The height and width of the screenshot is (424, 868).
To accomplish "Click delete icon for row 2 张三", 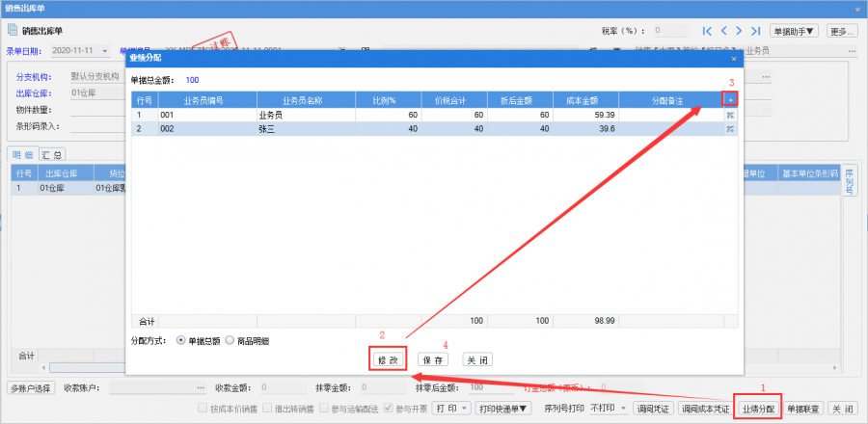I will pos(731,128).
